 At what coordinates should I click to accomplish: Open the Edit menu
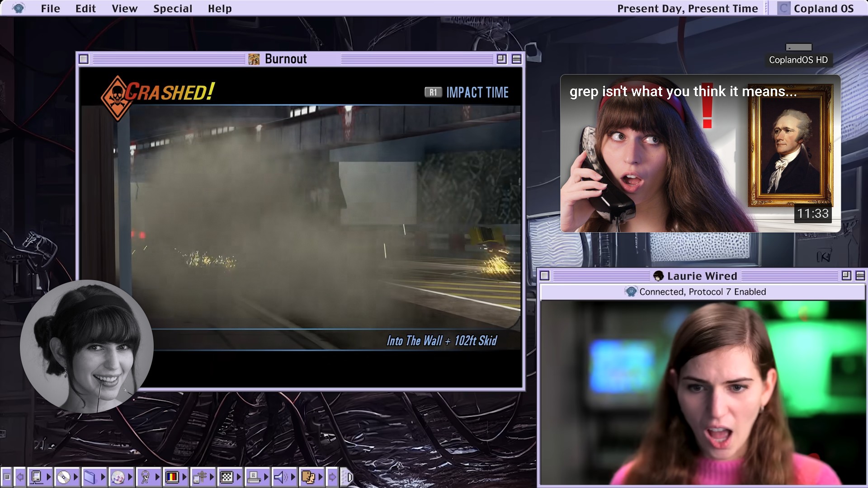(x=85, y=9)
